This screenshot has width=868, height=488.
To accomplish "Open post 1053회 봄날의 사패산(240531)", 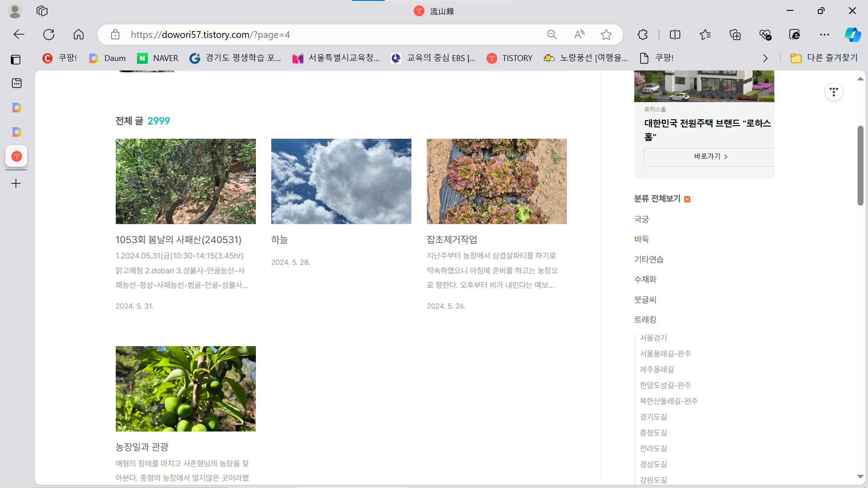I will 178,239.
